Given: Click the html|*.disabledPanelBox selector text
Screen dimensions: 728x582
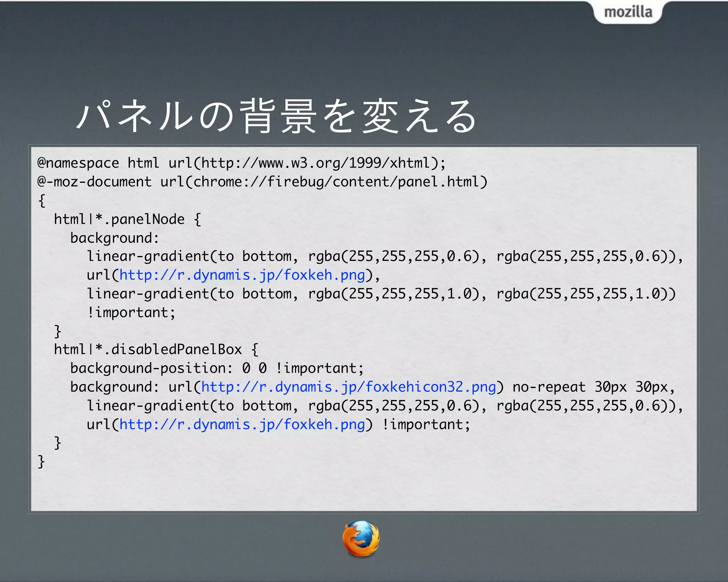Looking at the screenshot, I should pos(148,350).
